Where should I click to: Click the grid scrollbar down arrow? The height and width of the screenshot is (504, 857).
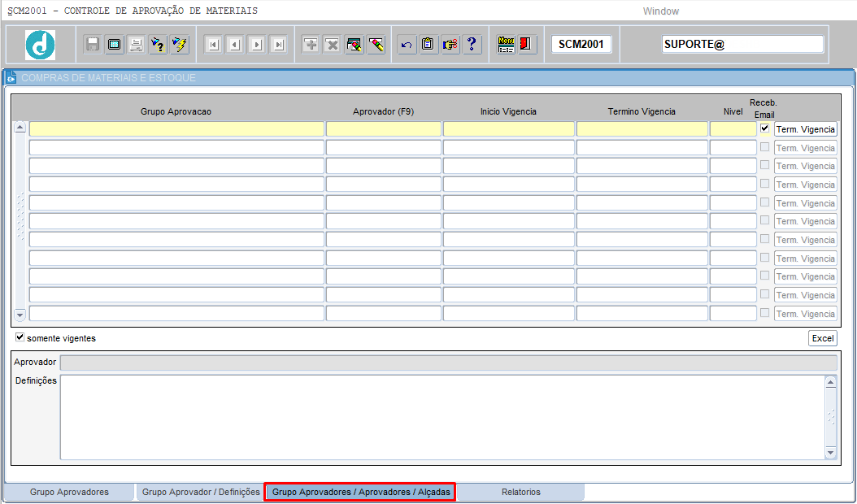pyautogui.click(x=20, y=315)
